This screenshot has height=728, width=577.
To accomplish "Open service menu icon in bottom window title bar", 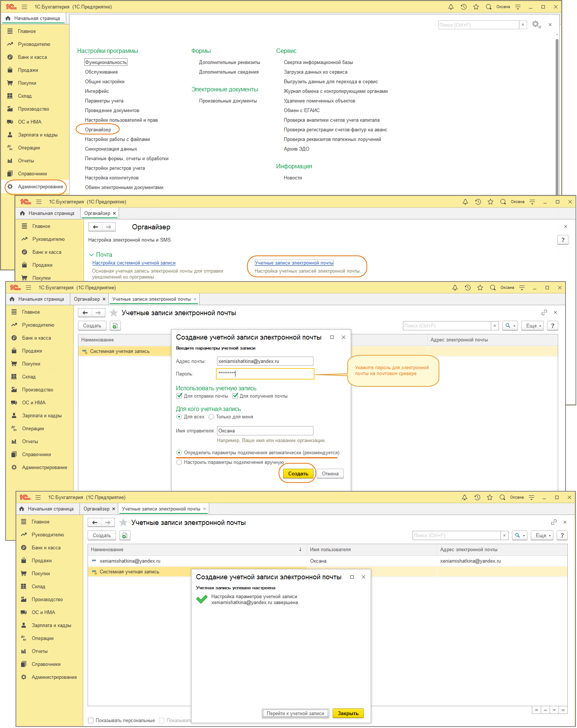I will [x=532, y=497].
